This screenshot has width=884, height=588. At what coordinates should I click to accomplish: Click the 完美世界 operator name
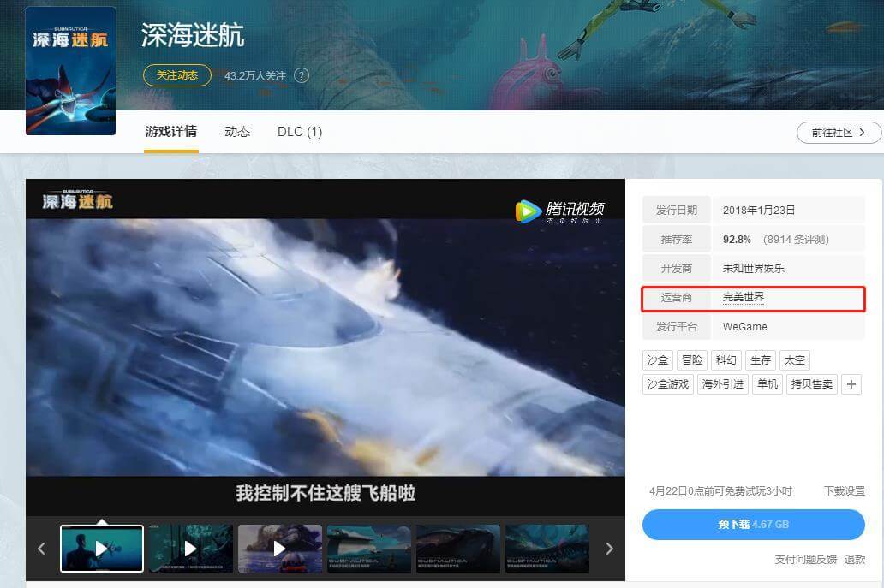pyautogui.click(x=743, y=298)
